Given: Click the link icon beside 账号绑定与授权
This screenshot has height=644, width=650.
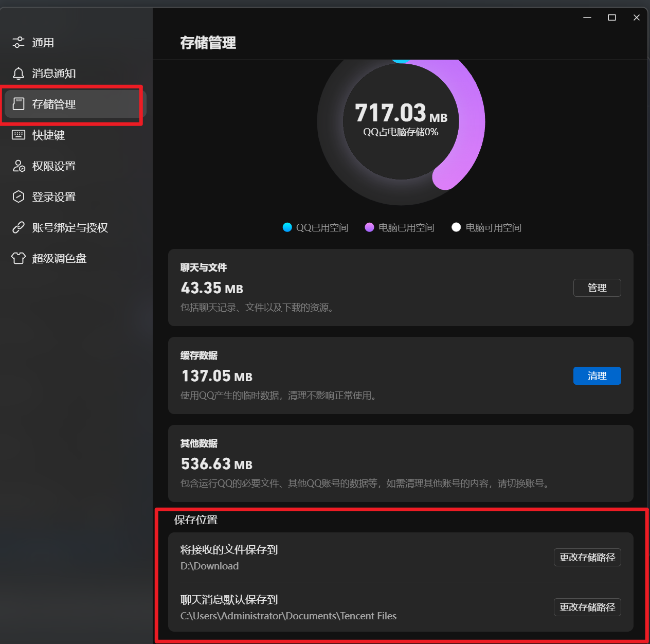Looking at the screenshot, I should (x=19, y=227).
